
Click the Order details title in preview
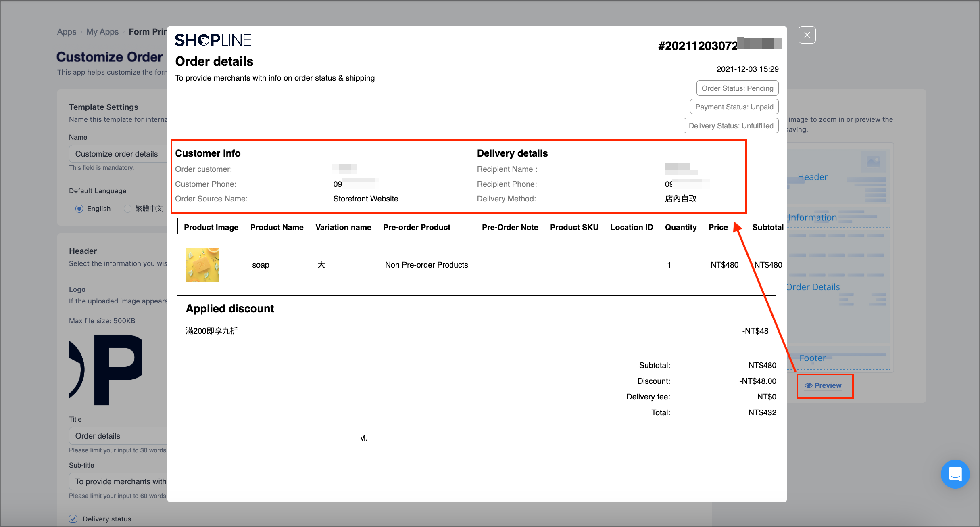point(214,61)
